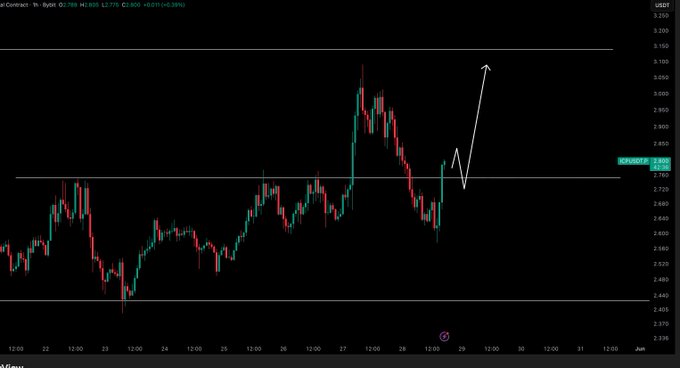Screen dimensions: 680x368
Task: Select the ICPUSDT.P price label
Action: (633, 161)
